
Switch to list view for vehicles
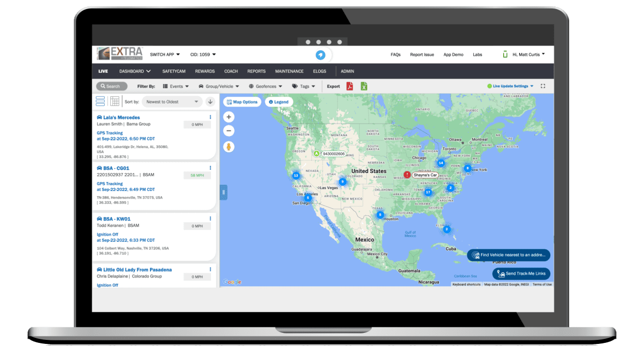[x=100, y=101]
